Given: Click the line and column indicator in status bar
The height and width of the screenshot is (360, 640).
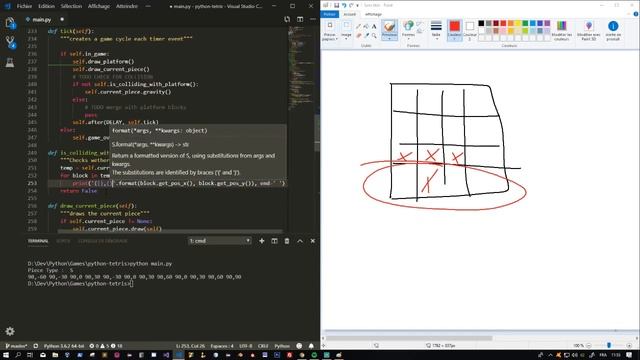Looking at the screenshot, I should (x=190, y=346).
